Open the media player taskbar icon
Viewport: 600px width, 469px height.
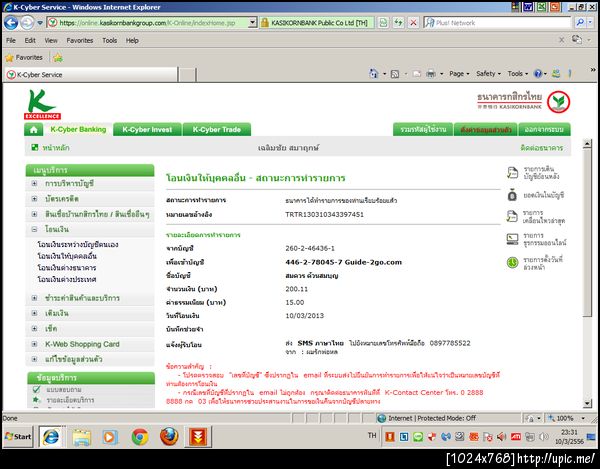click(x=110, y=437)
